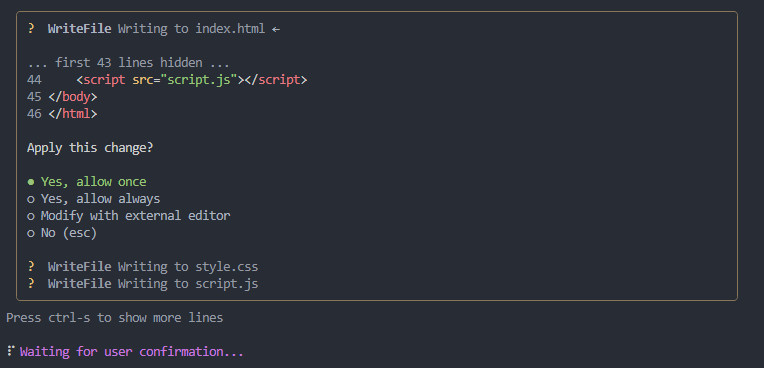This screenshot has height=368, width=764.
Task: Click code line 45 closing body tag
Action: (x=62, y=97)
